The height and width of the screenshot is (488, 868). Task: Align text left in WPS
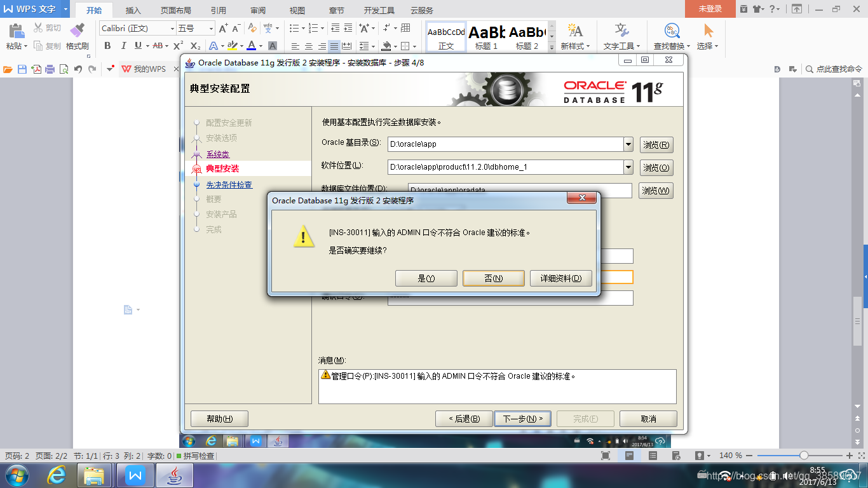coord(295,46)
